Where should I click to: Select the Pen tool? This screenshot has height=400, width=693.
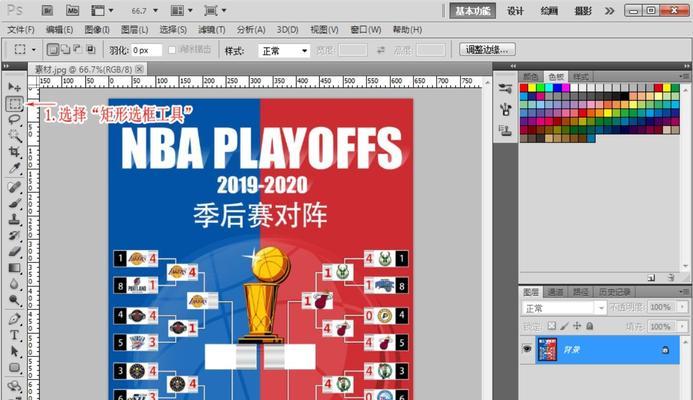tap(14, 319)
